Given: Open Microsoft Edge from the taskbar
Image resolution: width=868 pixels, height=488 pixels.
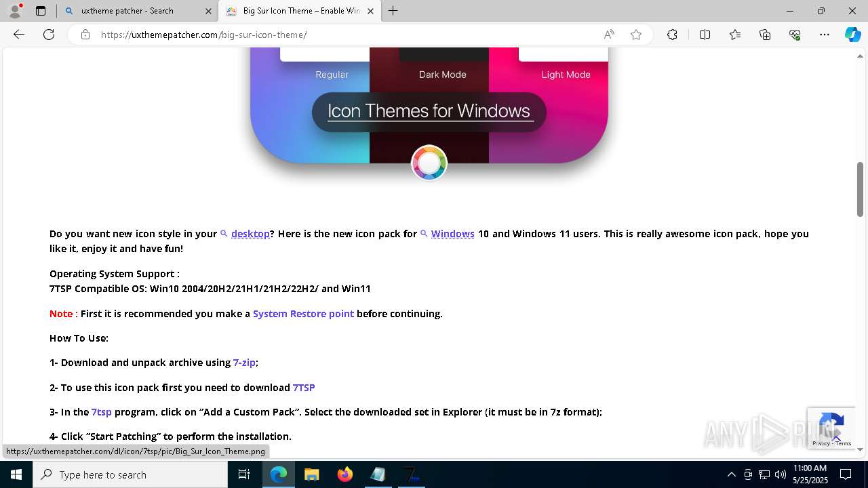Looking at the screenshot, I should point(279,474).
